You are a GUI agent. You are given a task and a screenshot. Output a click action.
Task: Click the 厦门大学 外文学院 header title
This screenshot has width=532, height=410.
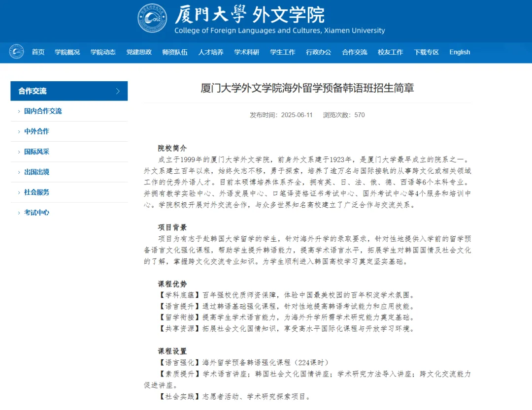tap(250, 15)
